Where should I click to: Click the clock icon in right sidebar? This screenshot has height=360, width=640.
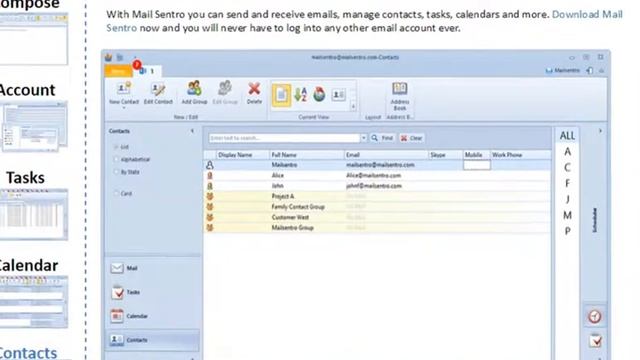click(595, 316)
